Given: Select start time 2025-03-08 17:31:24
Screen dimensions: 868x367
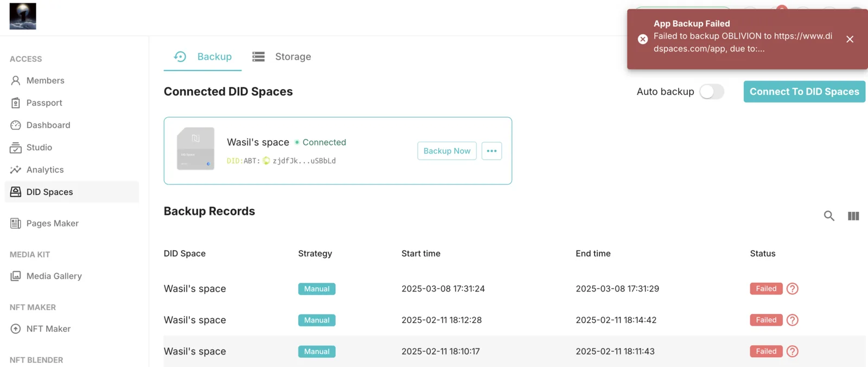Looking at the screenshot, I should coord(443,289).
